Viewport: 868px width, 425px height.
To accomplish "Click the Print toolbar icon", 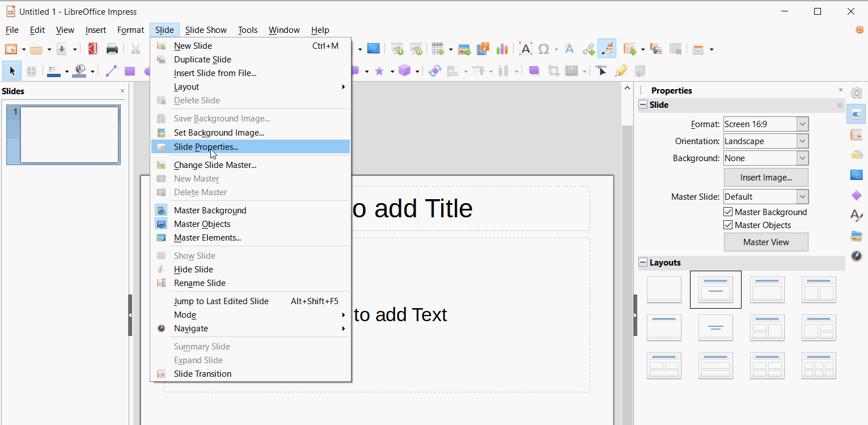I will point(112,49).
